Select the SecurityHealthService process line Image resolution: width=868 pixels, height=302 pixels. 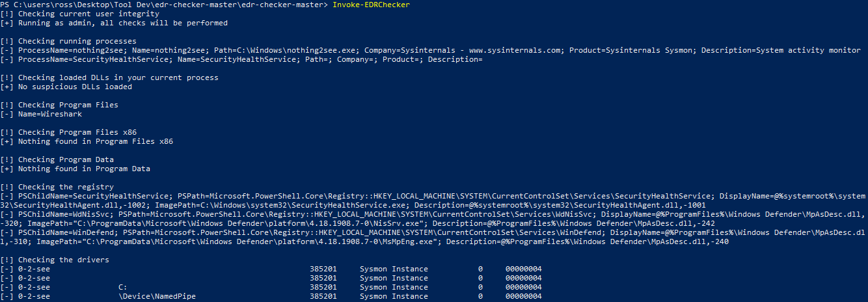[241, 59]
